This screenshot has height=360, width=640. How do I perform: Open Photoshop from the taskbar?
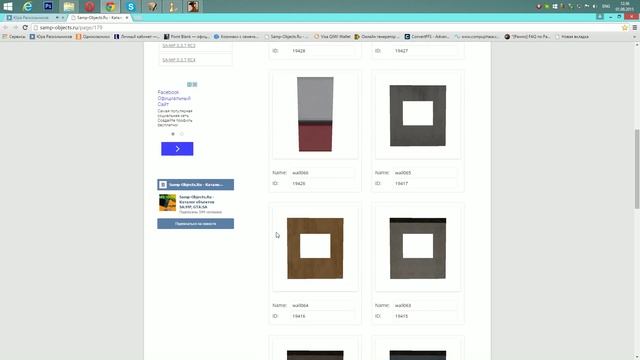click(x=48, y=6)
